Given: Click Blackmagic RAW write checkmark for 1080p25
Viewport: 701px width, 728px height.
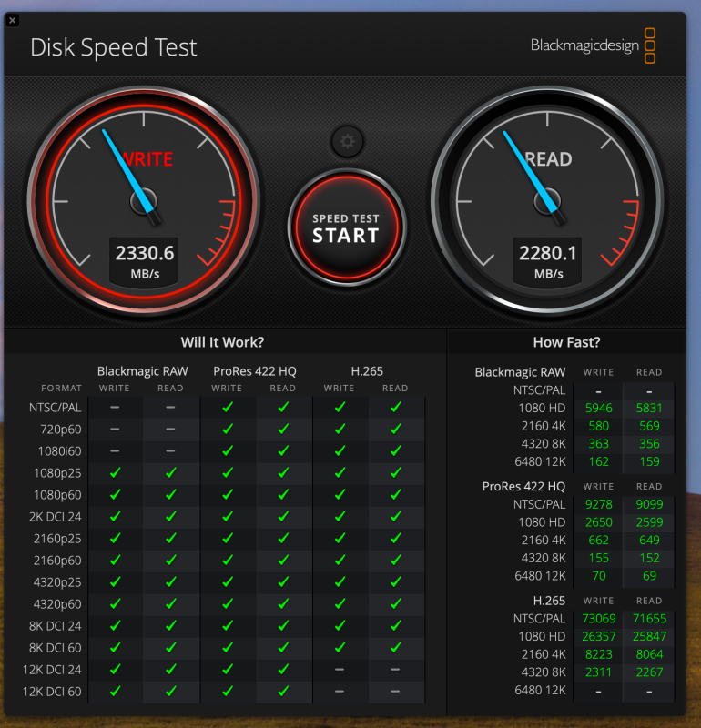Looking at the screenshot, I should coord(115,472).
